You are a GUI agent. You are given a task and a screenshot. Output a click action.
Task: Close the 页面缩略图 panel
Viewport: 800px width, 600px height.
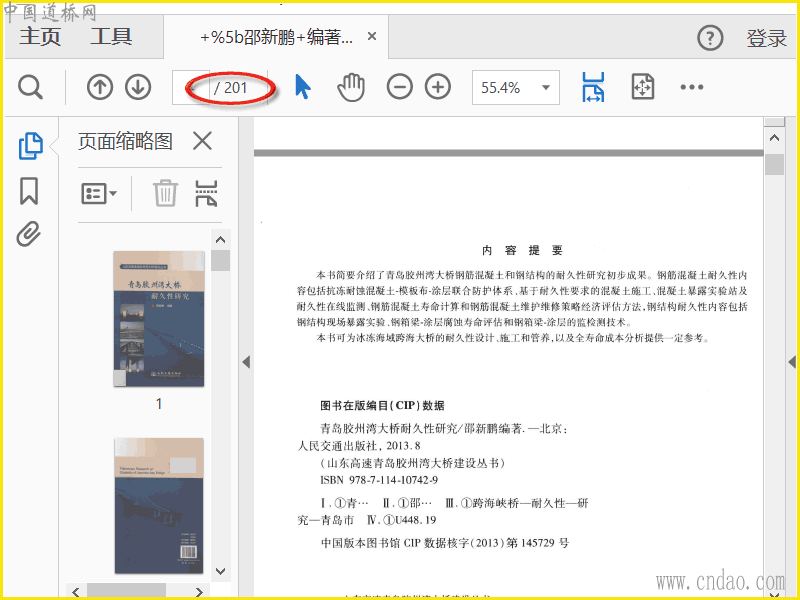pos(203,141)
